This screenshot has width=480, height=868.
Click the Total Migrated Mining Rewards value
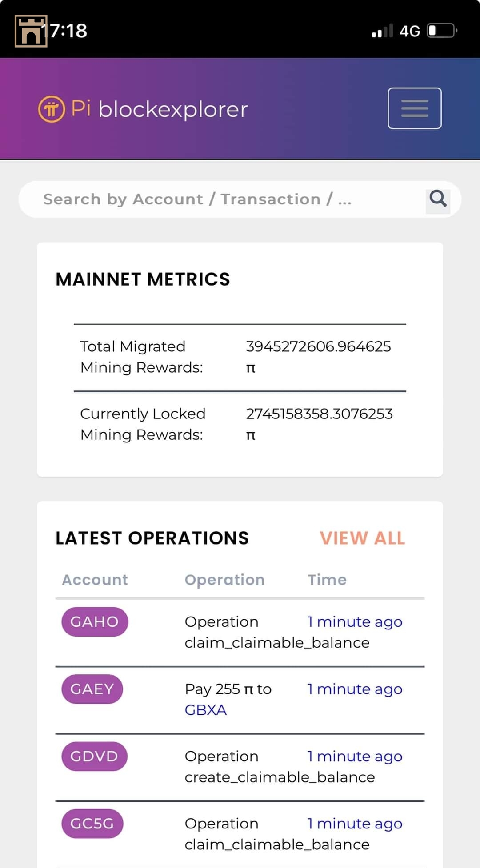[318, 346]
